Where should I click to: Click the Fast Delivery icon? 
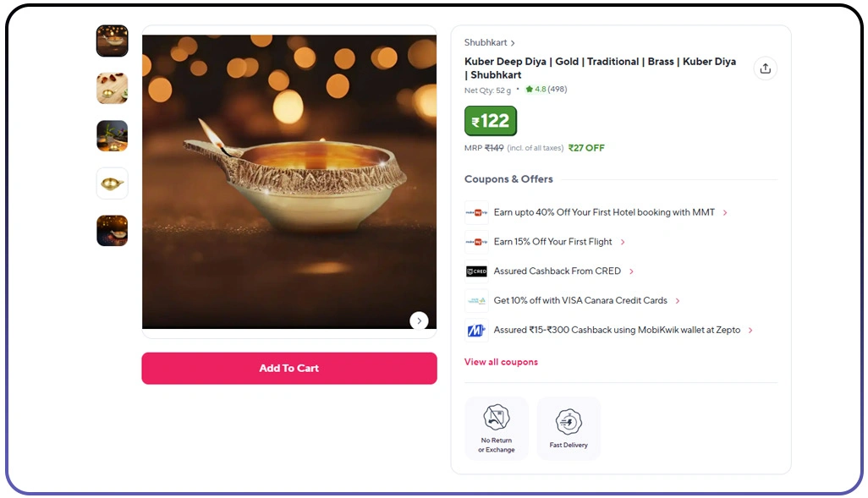coord(569,421)
